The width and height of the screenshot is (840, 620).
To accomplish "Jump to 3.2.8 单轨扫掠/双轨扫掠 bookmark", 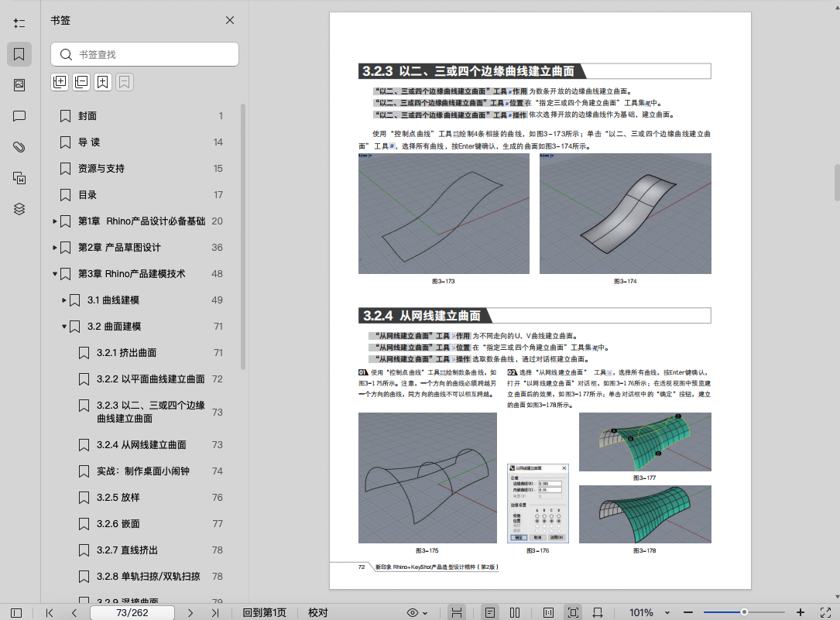I will (149, 576).
